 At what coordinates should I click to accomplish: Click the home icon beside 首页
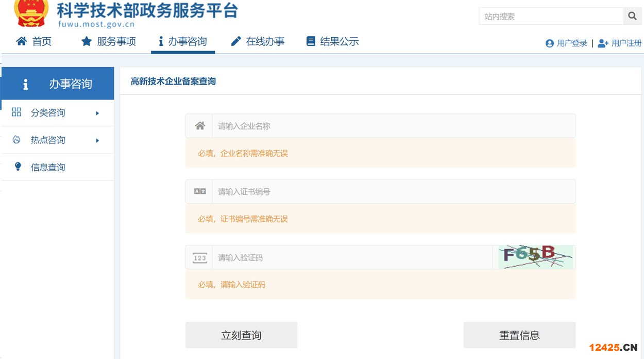coord(21,41)
